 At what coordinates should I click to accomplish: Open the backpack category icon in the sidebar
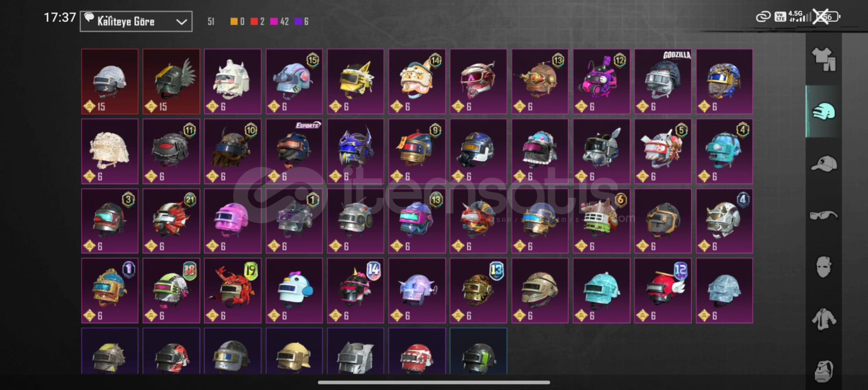pos(824,371)
